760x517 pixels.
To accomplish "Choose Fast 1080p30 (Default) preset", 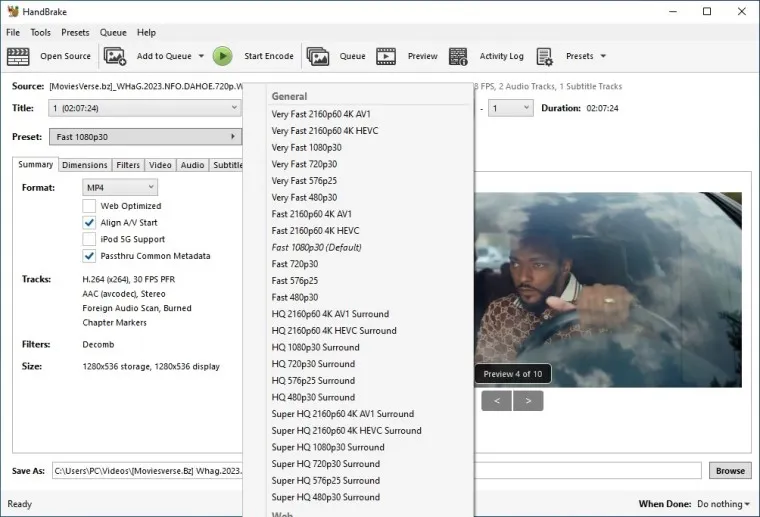I will (x=317, y=248).
